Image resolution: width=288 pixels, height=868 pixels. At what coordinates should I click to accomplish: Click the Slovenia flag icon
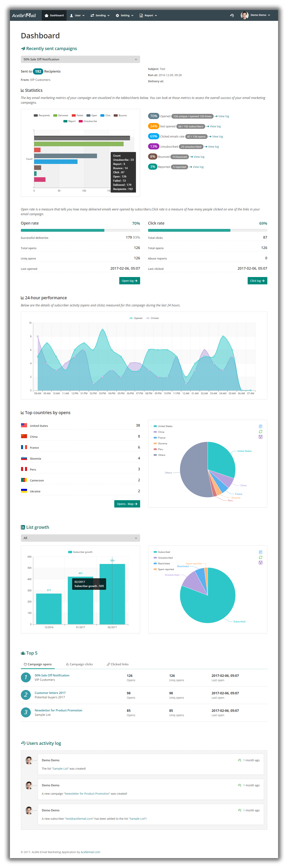tap(24, 458)
